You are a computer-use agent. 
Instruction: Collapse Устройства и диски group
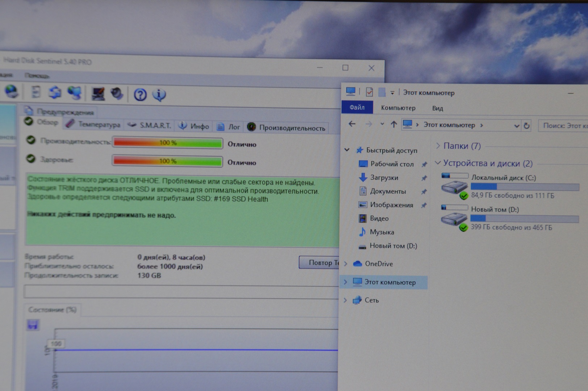coord(438,163)
